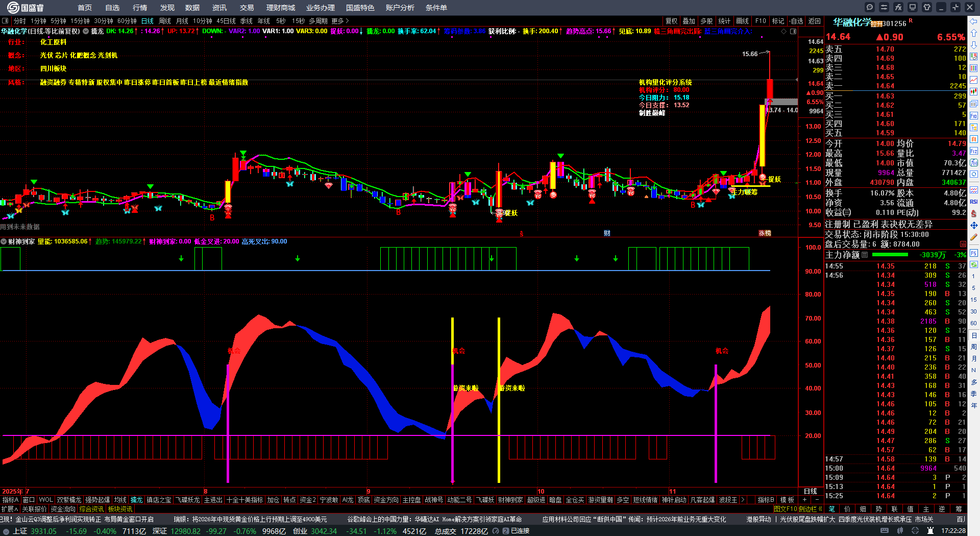Open the circle dropdown beside 财神到家 indicator
The image size is (980, 536).
pyautogui.click(x=4, y=241)
